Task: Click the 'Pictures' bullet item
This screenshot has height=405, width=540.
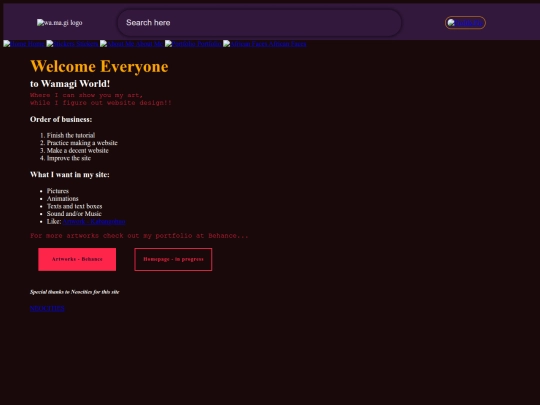Action: point(58,191)
